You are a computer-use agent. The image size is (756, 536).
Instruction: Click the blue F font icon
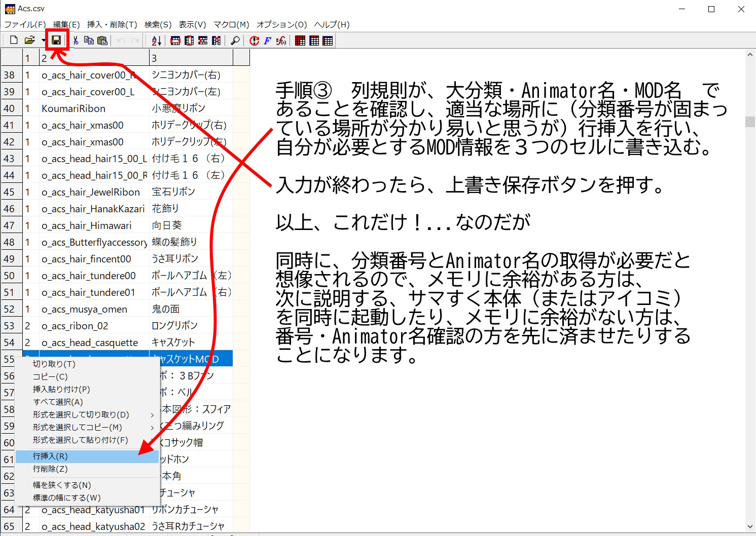coord(267,41)
